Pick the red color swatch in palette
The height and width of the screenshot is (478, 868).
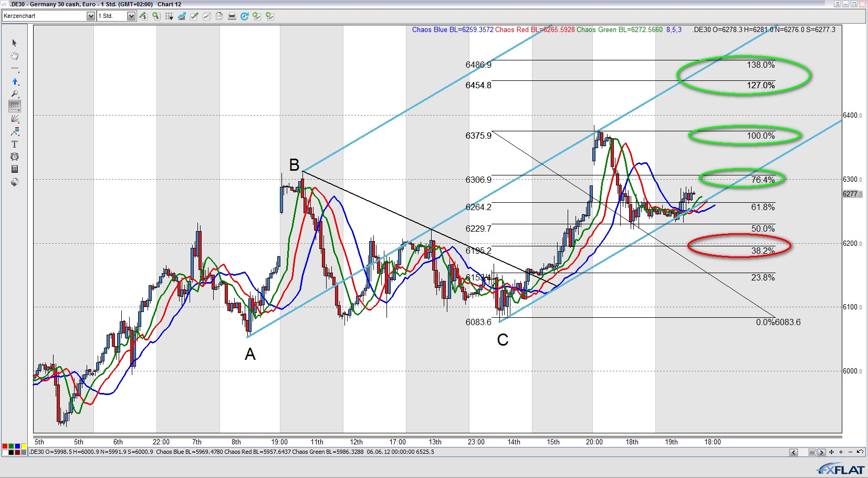(5, 446)
